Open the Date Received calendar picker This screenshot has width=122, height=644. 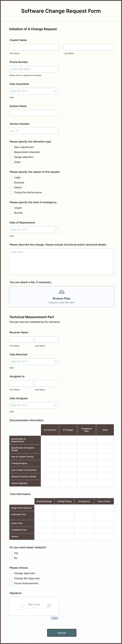coord(56,361)
